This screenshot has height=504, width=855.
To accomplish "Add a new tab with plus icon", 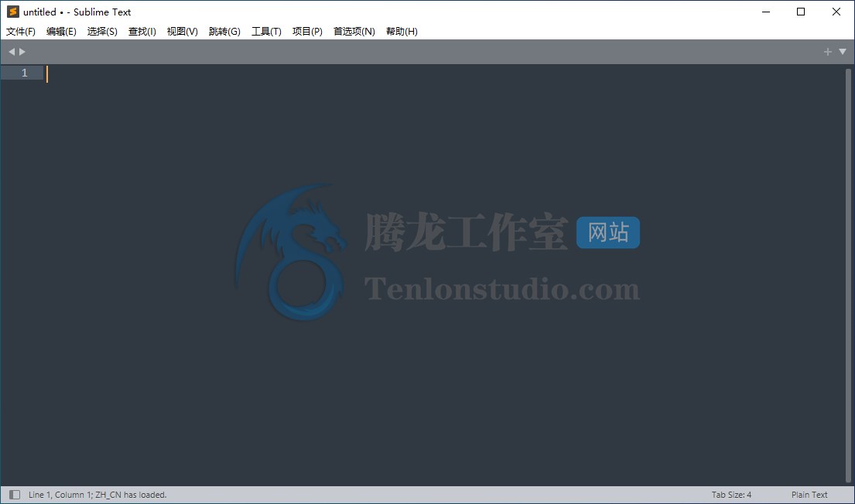I will [x=827, y=52].
